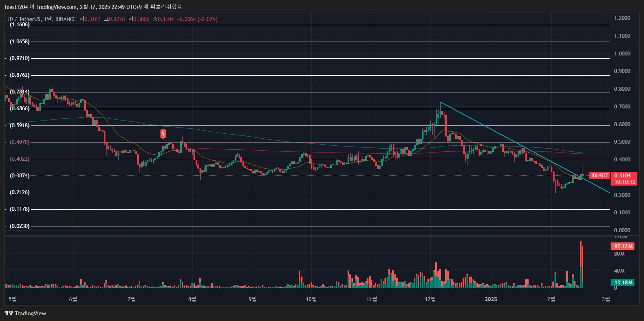Click 1.1000 on the price axis
This screenshot has height=321, width=644.
[622, 36]
